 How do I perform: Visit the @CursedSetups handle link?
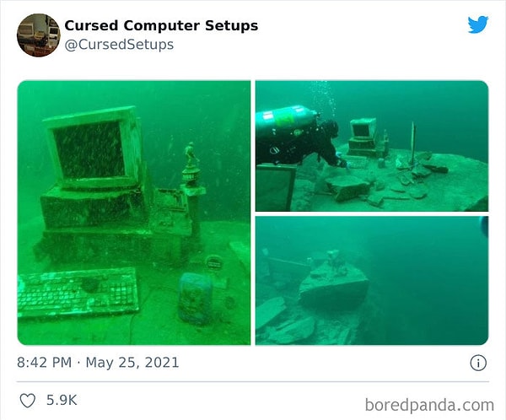[119, 45]
